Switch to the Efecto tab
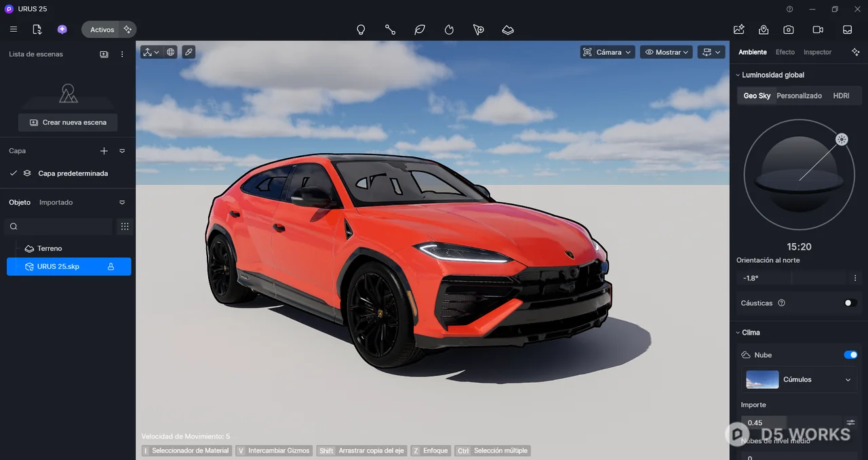 (785, 52)
